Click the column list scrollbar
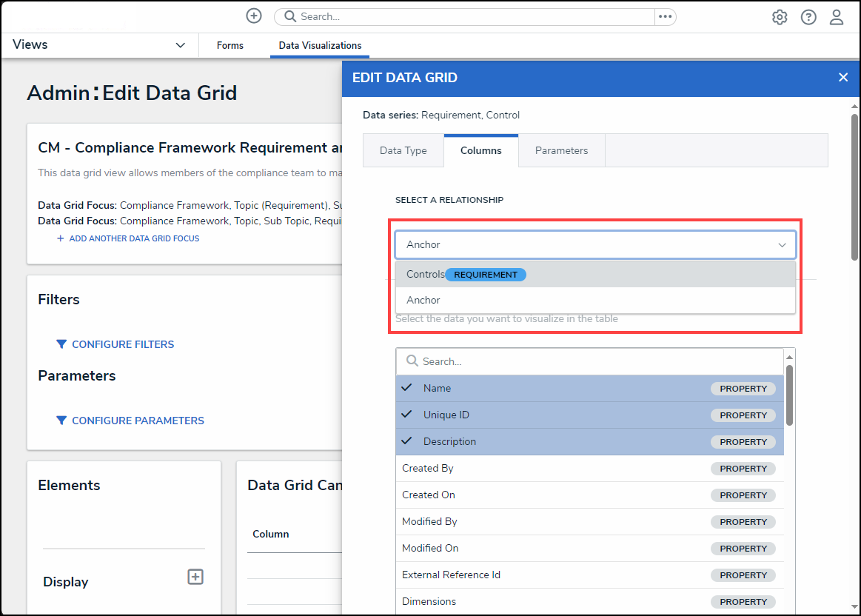This screenshot has height=616, width=861. (x=789, y=396)
